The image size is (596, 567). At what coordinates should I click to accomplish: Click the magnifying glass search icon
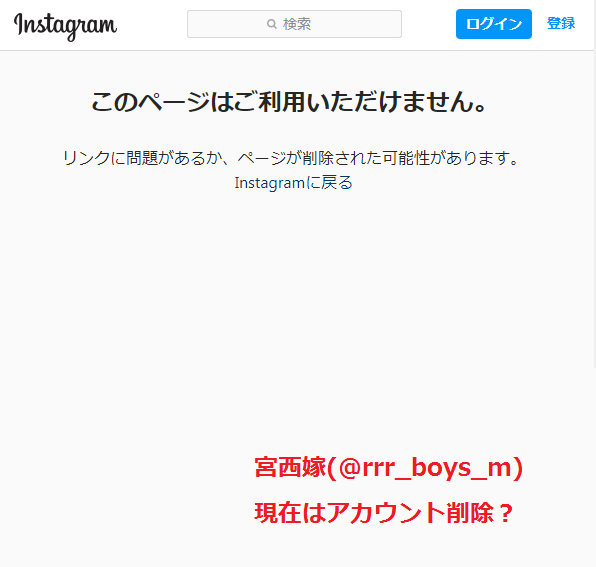point(271,24)
